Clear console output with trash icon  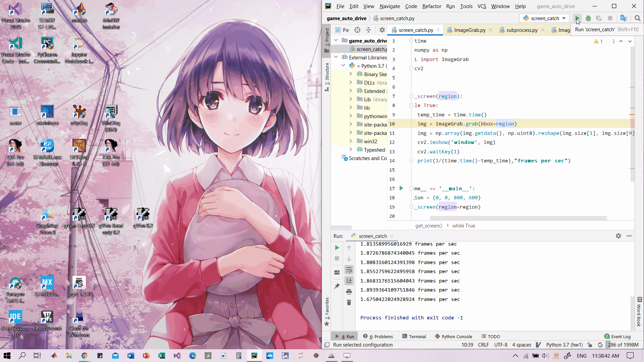click(x=349, y=303)
